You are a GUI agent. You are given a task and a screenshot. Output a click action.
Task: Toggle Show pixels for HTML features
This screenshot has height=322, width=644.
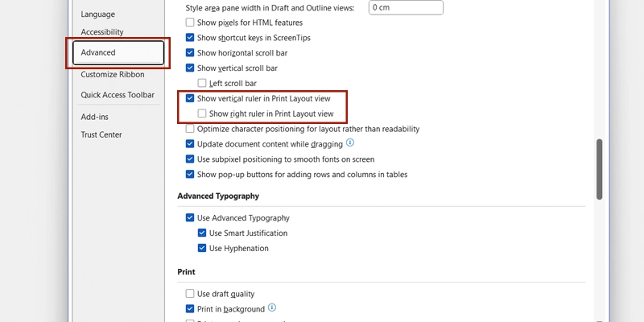pyautogui.click(x=190, y=23)
